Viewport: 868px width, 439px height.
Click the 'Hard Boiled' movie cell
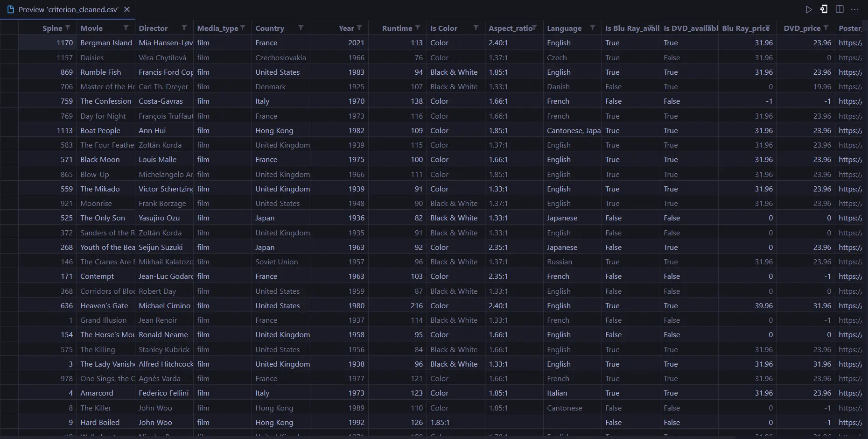106,422
